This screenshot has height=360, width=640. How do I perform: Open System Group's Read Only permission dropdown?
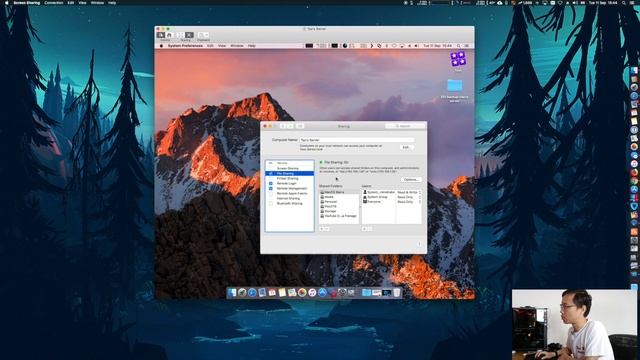409,197
